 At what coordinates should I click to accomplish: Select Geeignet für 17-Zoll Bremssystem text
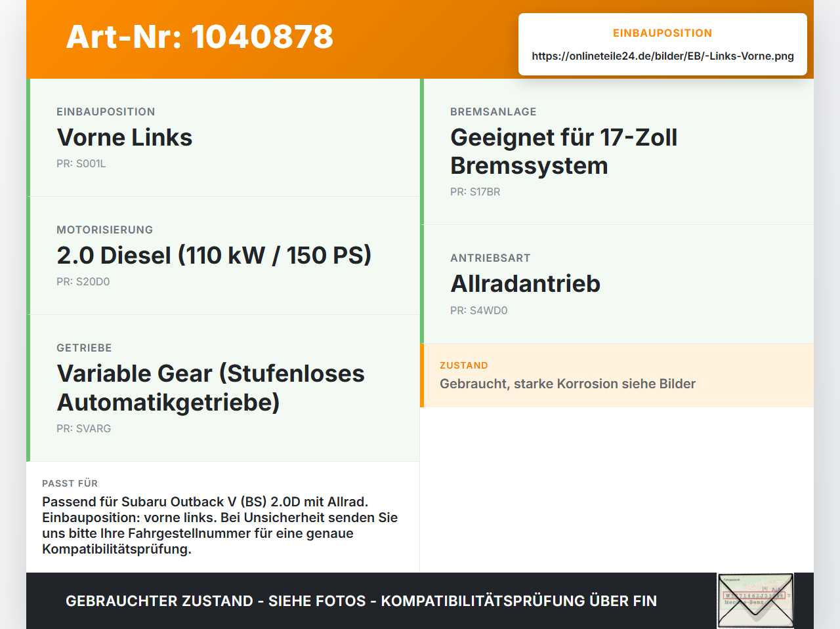pyautogui.click(x=564, y=152)
